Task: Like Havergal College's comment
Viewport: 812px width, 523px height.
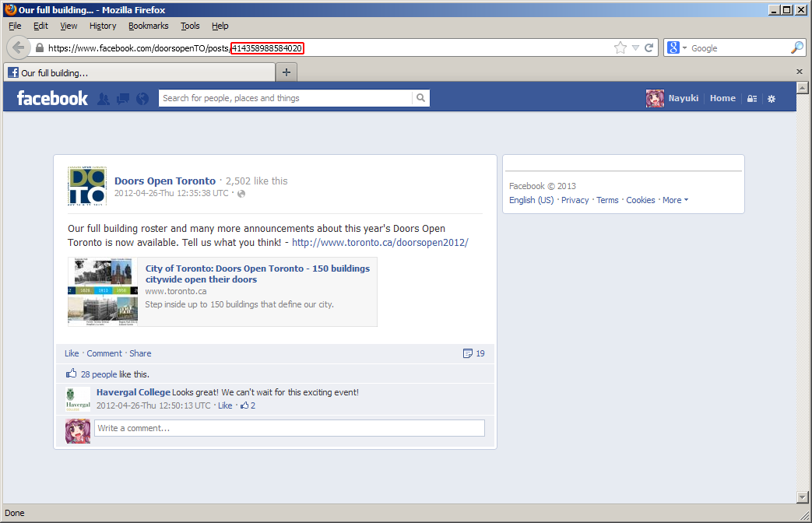Action: click(x=225, y=405)
